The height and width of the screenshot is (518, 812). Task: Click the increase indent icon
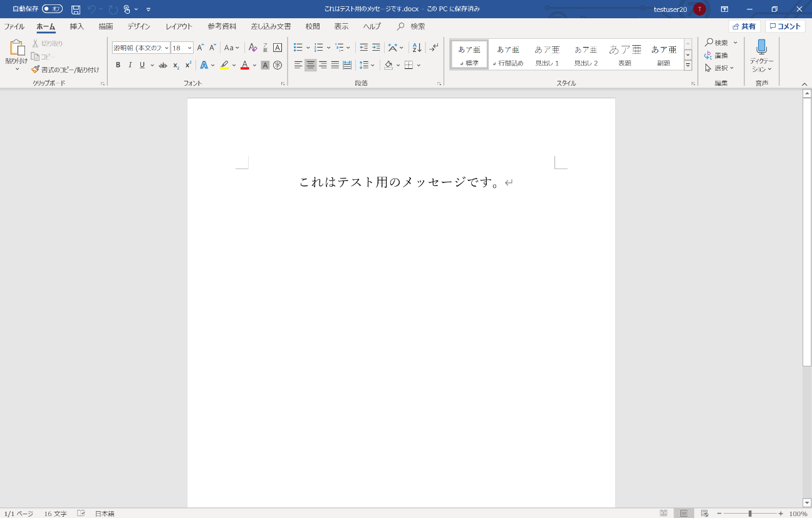tap(376, 48)
